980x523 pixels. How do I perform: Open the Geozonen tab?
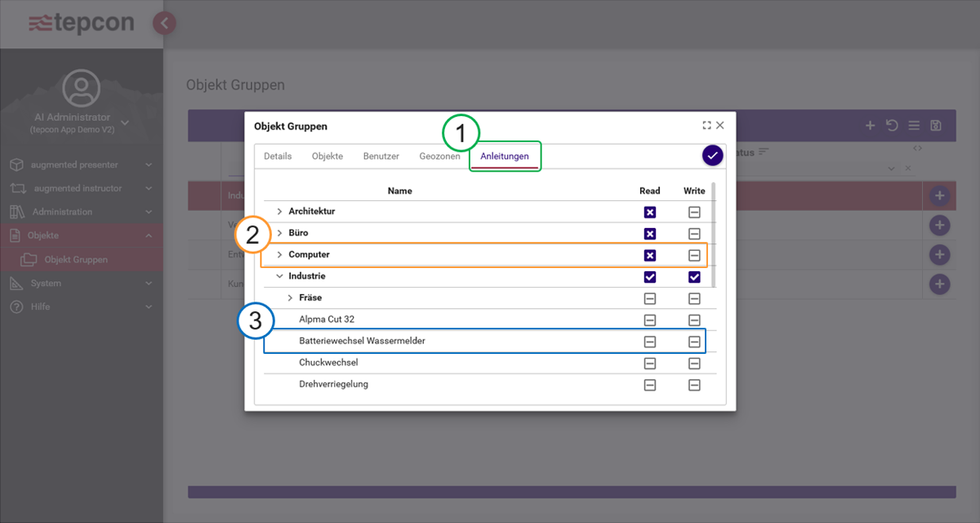pyautogui.click(x=439, y=156)
